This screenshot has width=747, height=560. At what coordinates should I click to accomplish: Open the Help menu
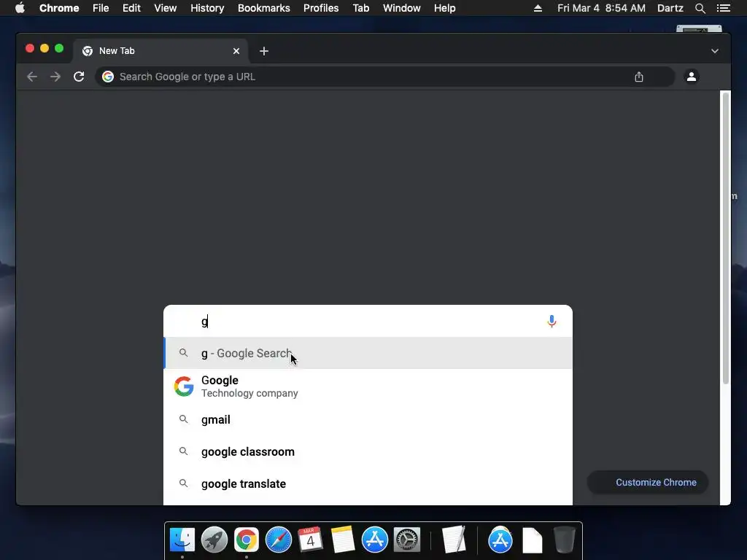(x=444, y=8)
